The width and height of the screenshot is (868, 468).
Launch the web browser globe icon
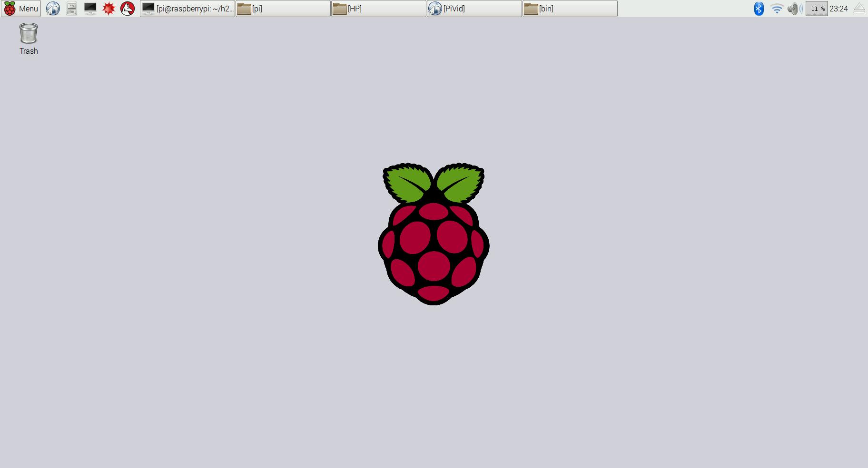pyautogui.click(x=53, y=9)
